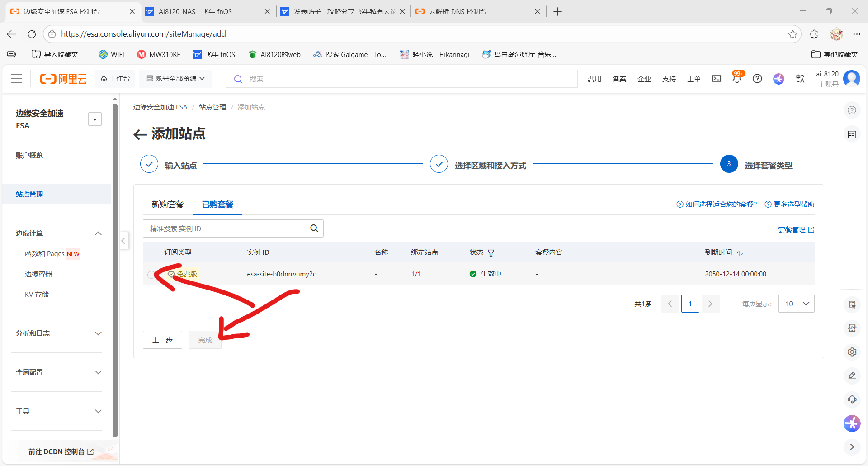
Task: Open 如何选择适合您的套餐 help link
Action: point(717,204)
